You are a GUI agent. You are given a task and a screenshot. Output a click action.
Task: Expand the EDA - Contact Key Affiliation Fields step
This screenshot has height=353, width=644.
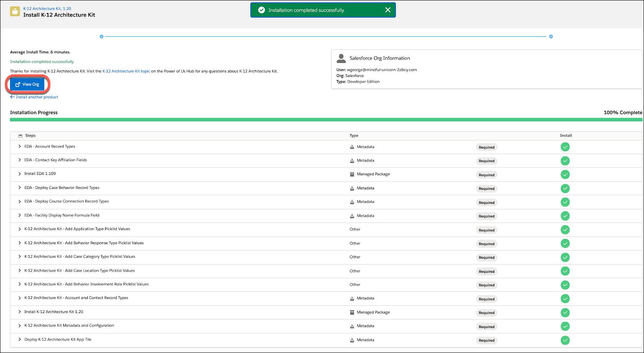[19, 160]
